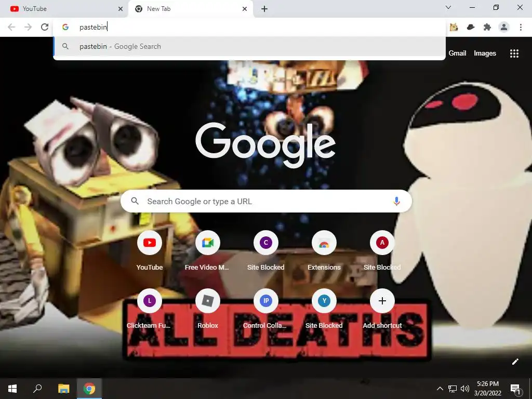
Task: Open a new tab with the plus button
Action: pyautogui.click(x=264, y=9)
